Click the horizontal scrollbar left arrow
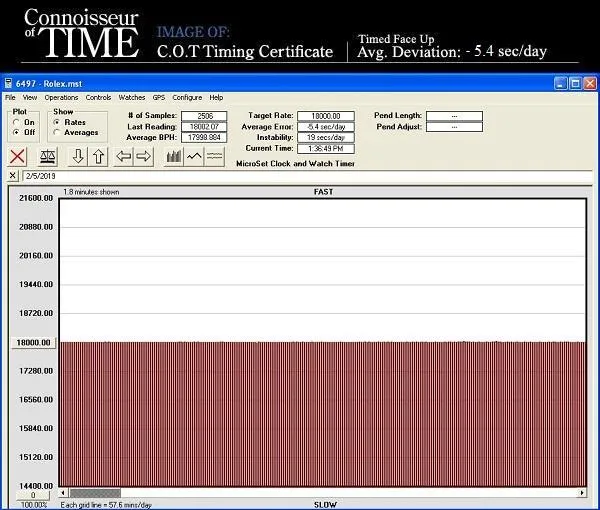600x510 pixels. click(x=64, y=493)
